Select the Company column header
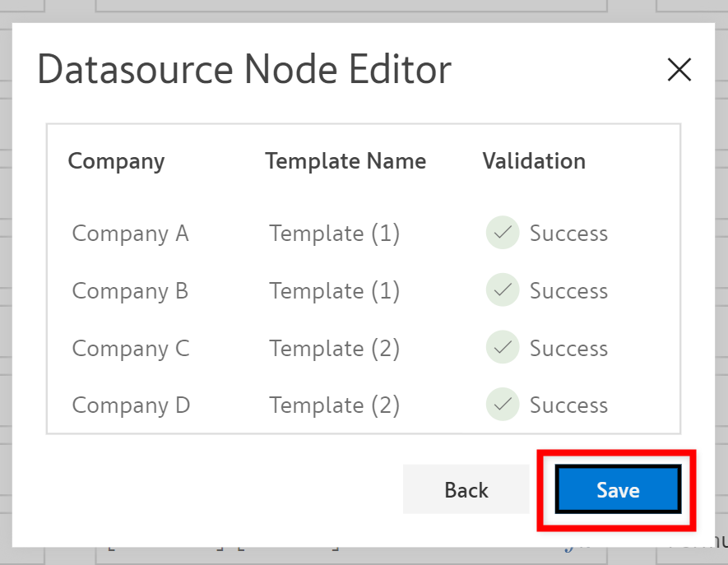The image size is (728, 565). (116, 161)
